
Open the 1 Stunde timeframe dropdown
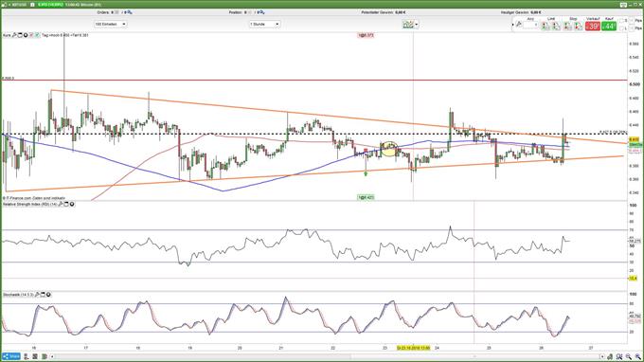point(264,25)
